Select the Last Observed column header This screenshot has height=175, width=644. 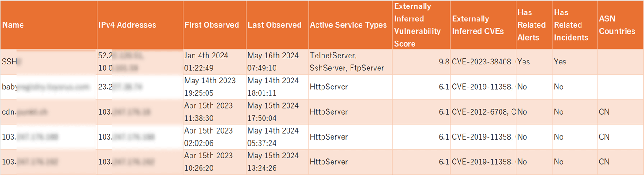click(277, 25)
